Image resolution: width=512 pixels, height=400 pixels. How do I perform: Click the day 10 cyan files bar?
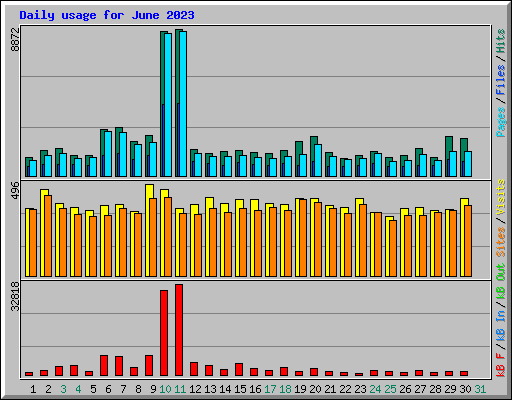pos(168,105)
